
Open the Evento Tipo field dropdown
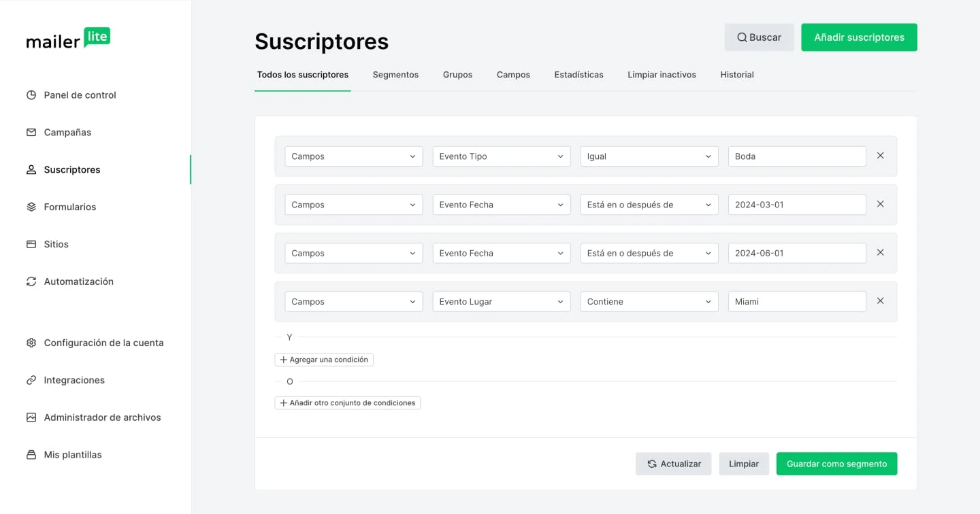click(x=501, y=156)
